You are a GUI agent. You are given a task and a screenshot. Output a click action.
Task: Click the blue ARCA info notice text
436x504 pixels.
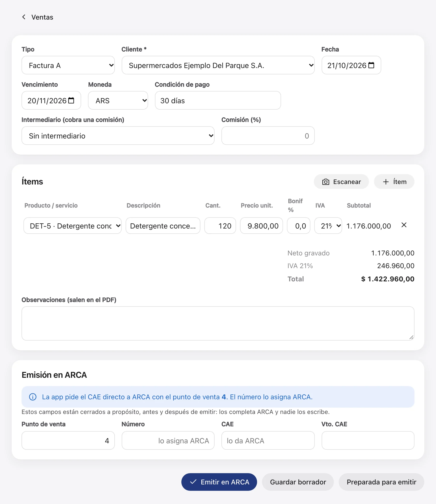[177, 397]
